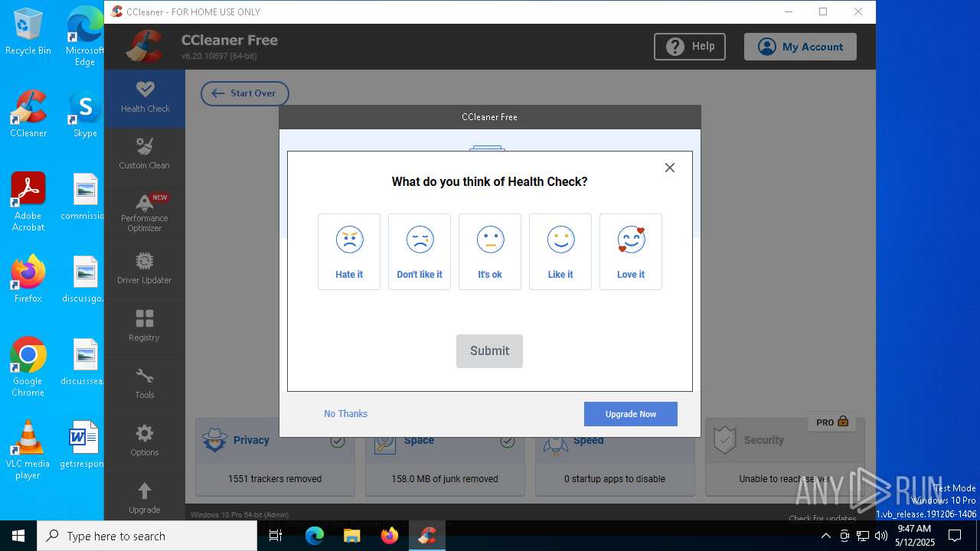Select the Space result card icon
Screen dimensions: 980x551
click(x=384, y=442)
